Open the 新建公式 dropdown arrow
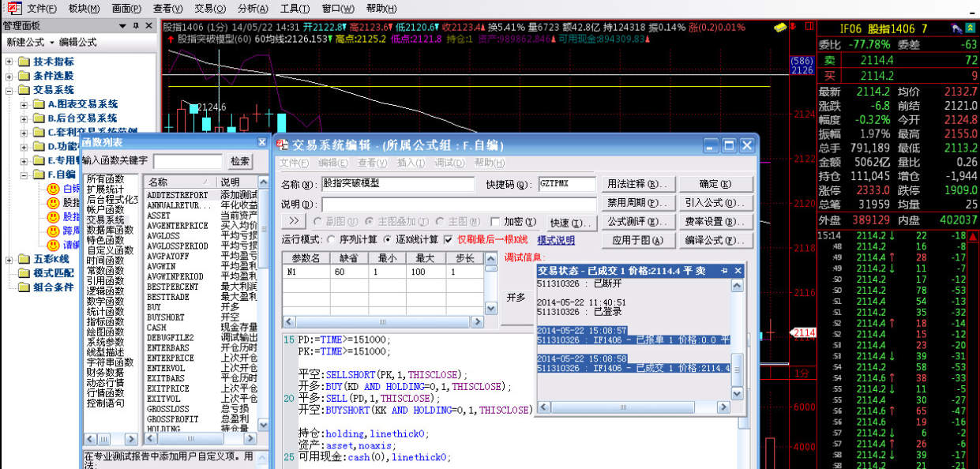Viewport: 980px width, 469px height. 52,43
